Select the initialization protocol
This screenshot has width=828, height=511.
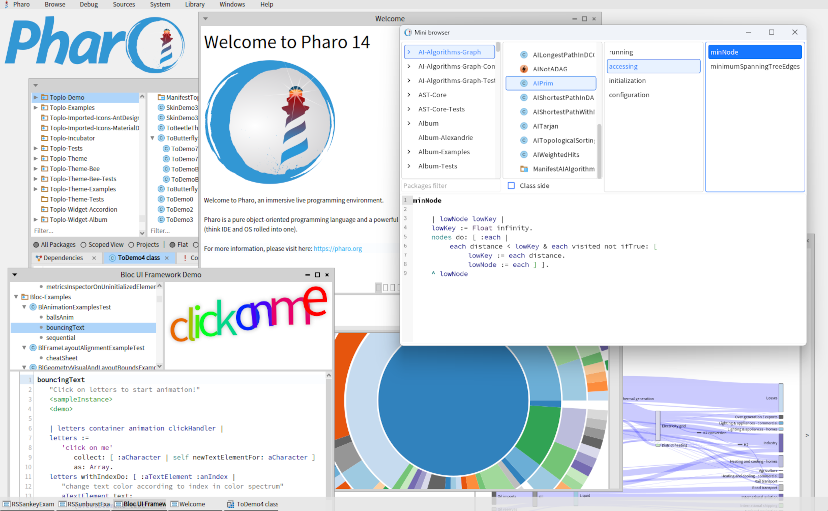(627, 81)
